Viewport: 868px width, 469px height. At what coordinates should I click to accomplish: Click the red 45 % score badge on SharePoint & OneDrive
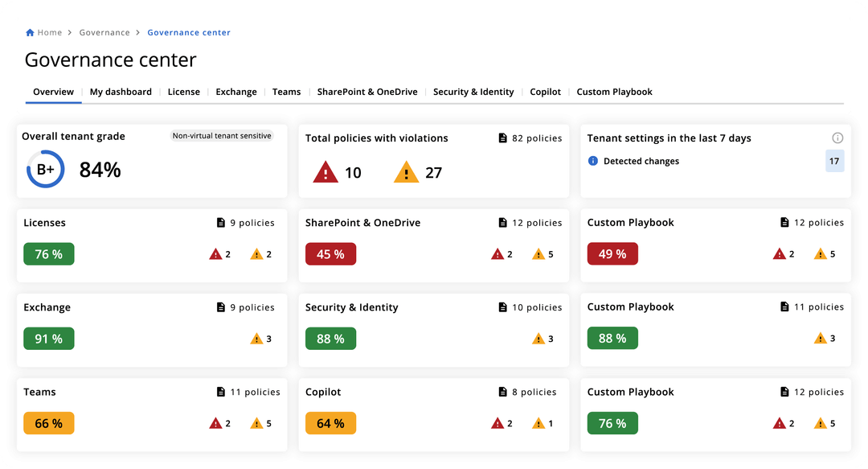330,253
